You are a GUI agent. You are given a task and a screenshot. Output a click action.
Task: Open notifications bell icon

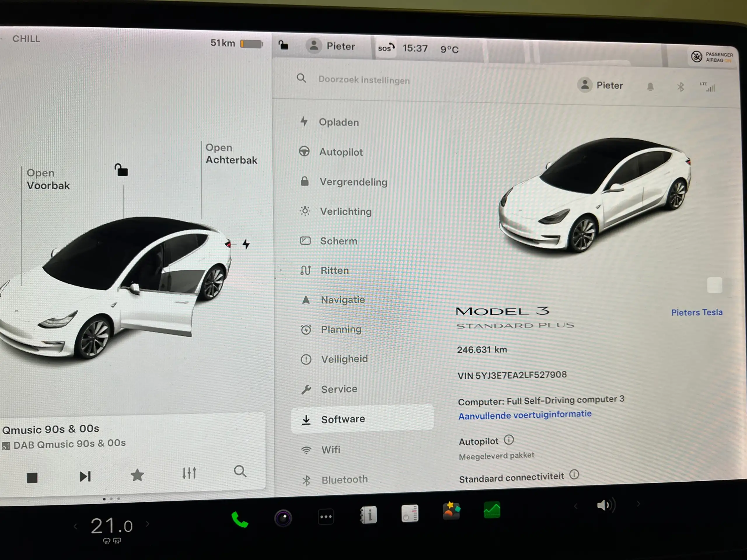(x=650, y=87)
